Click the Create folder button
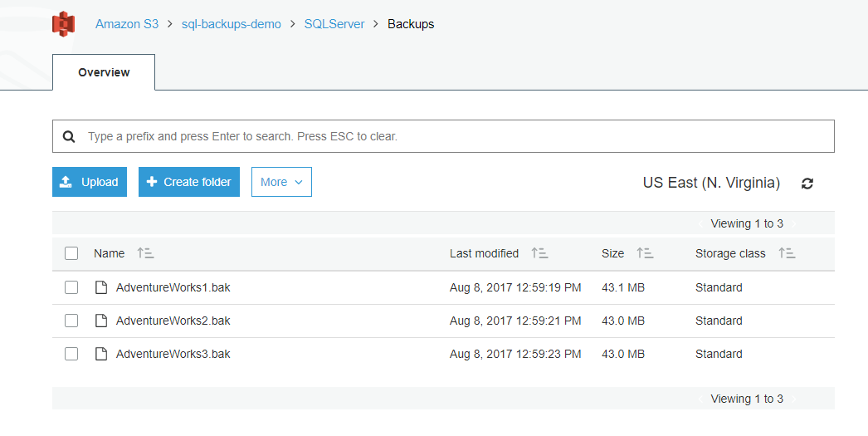Screen dimensions: 868x436 click(x=188, y=182)
